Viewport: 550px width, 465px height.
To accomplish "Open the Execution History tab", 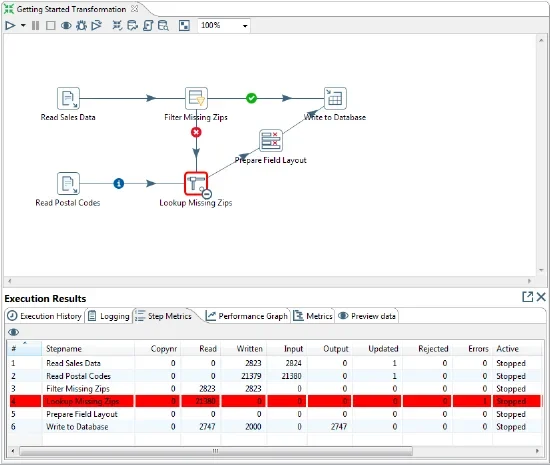I will (45, 316).
